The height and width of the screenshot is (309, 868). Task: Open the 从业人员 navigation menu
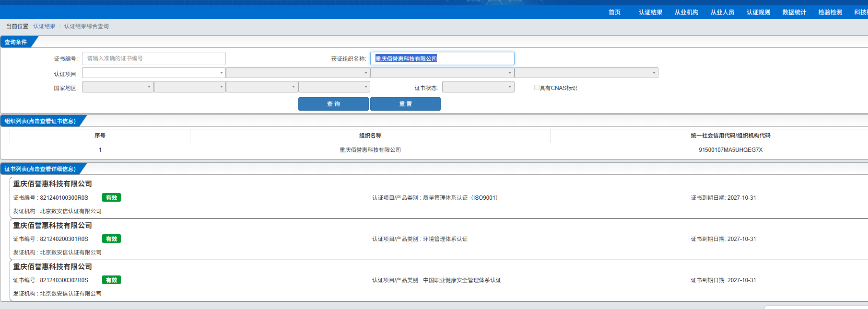click(722, 12)
